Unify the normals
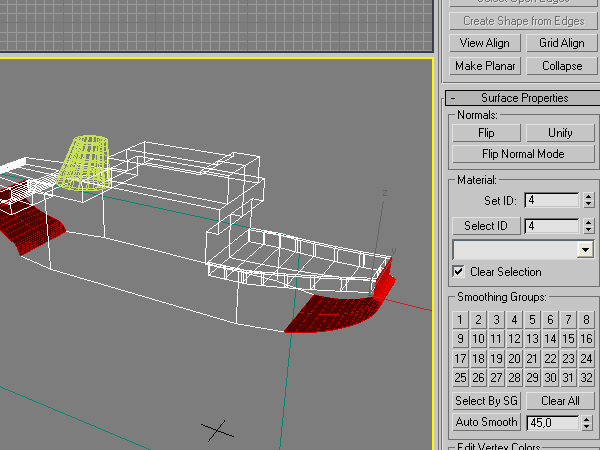 point(560,133)
